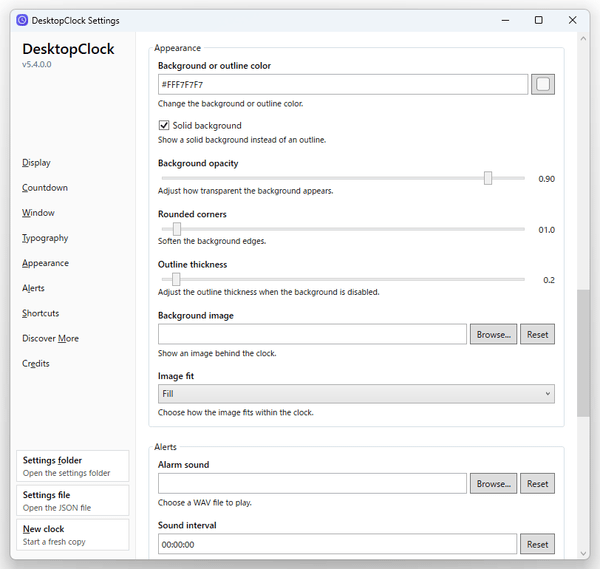Click the 0.2 outline thickness value

(x=549, y=280)
